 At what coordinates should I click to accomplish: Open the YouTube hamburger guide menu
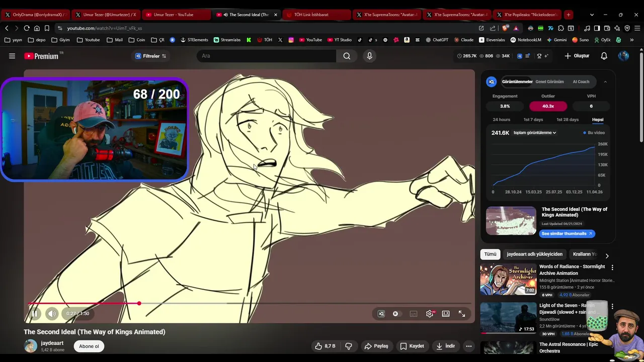pos(12,56)
